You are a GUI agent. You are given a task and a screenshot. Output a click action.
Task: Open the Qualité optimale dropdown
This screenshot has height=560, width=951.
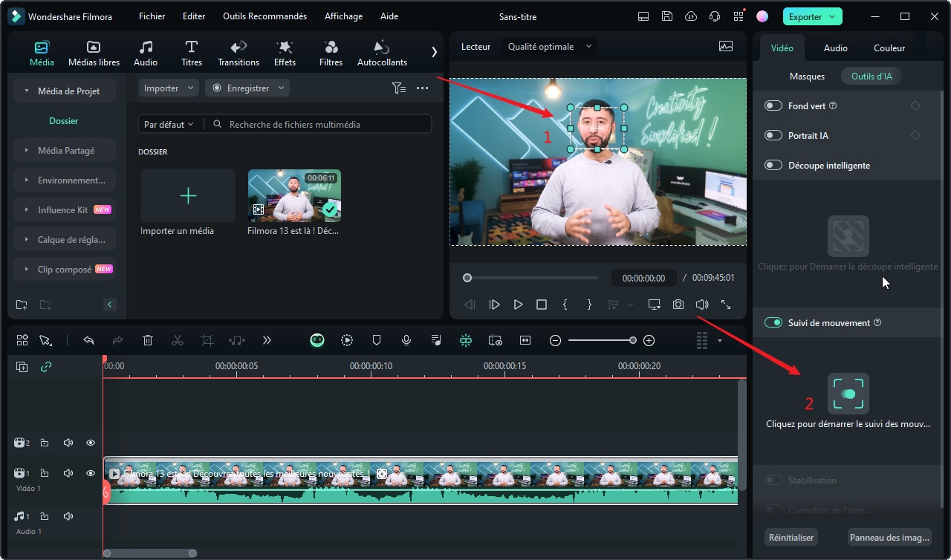550,46
